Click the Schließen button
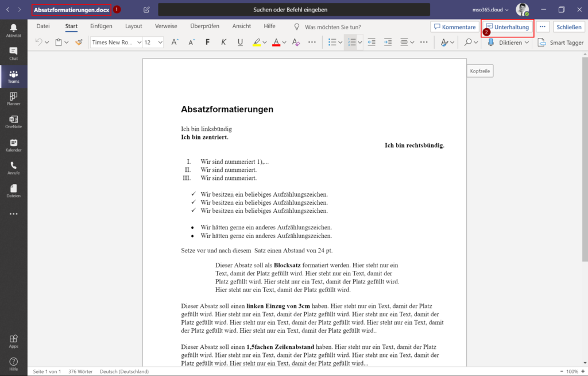The width and height of the screenshot is (588, 376). click(569, 26)
